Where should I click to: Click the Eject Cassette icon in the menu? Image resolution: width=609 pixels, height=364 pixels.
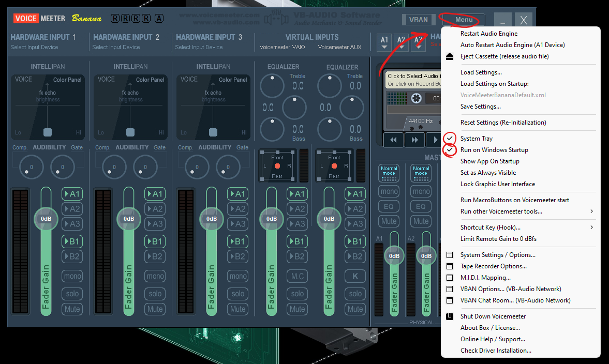[449, 56]
